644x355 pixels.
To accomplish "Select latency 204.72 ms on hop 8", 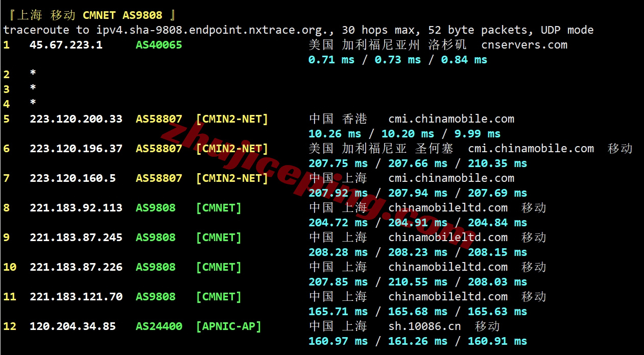I will click(x=338, y=223).
